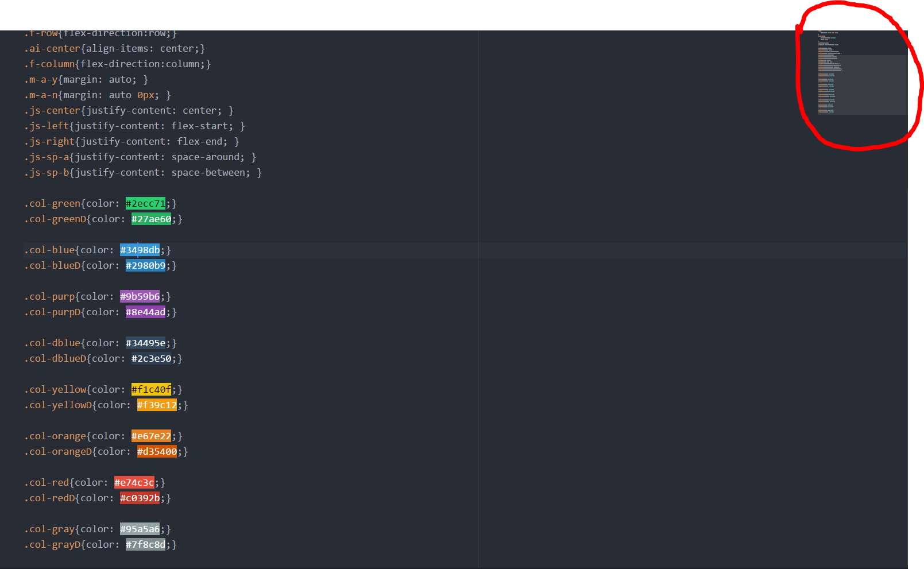Image resolution: width=924 pixels, height=569 pixels.
Task: Place cursor on .js-sp-b selector name
Action: click(x=47, y=172)
